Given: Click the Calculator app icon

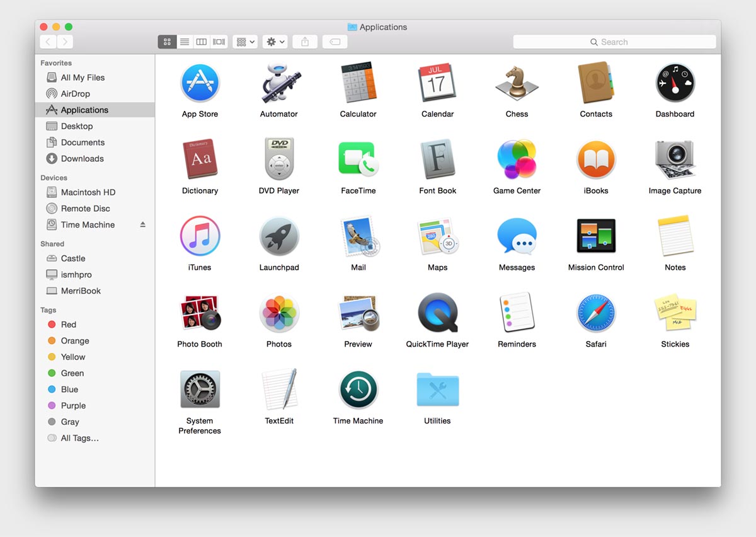Looking at the screenshot, I should point(358,83).
